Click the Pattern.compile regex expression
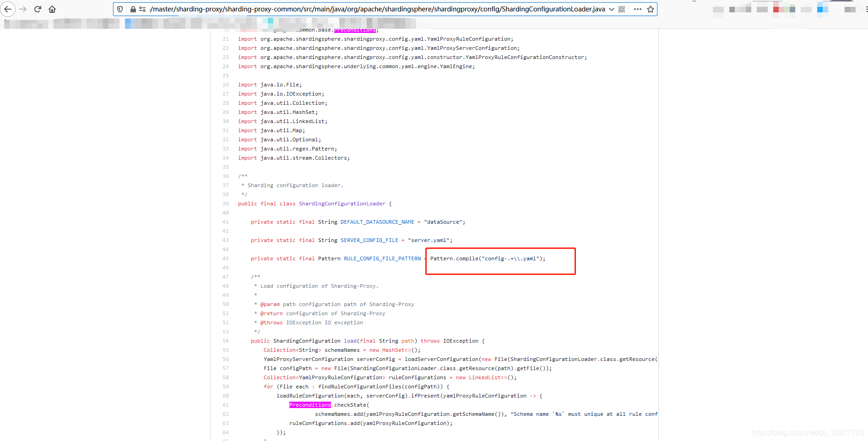 point(488,258)
